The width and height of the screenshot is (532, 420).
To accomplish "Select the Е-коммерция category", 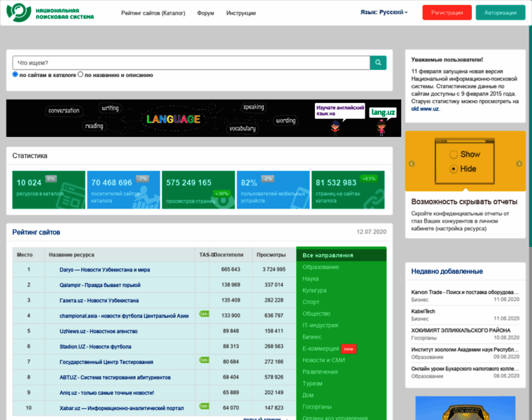I will click(x=321, y=349).
